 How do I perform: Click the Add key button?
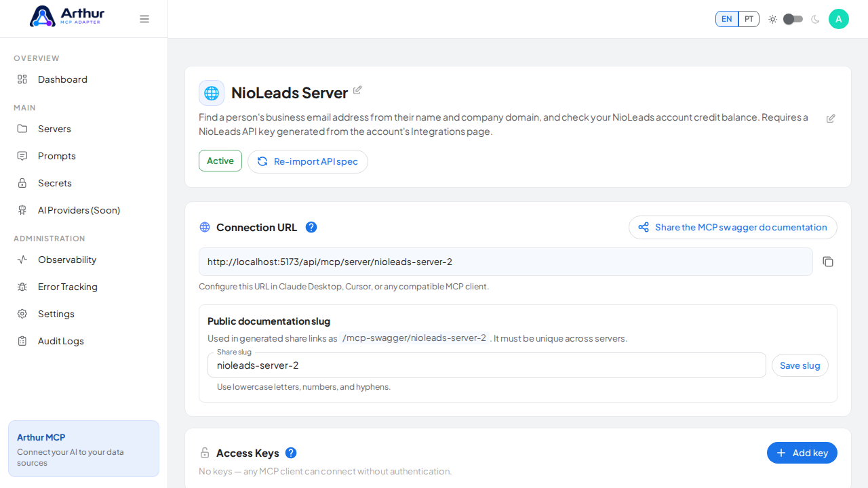pos(802,453)
